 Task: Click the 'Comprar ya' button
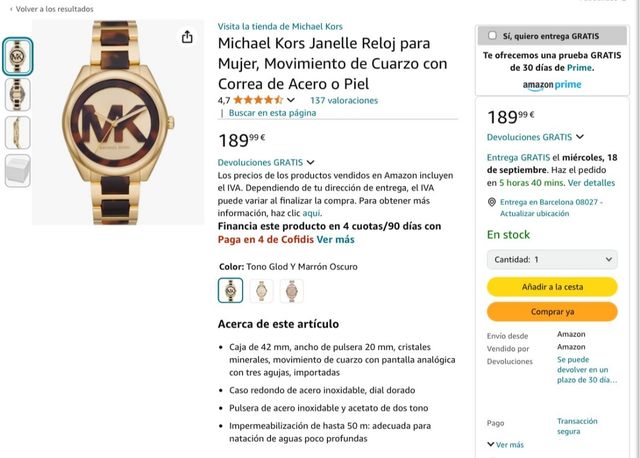(552, 312)
